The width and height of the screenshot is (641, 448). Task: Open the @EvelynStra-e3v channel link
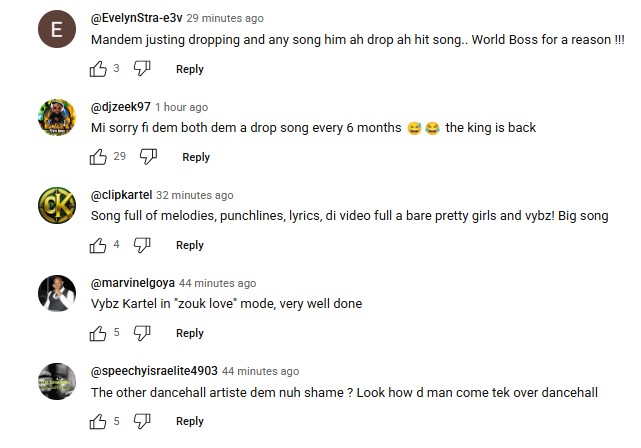pos(136,19)
